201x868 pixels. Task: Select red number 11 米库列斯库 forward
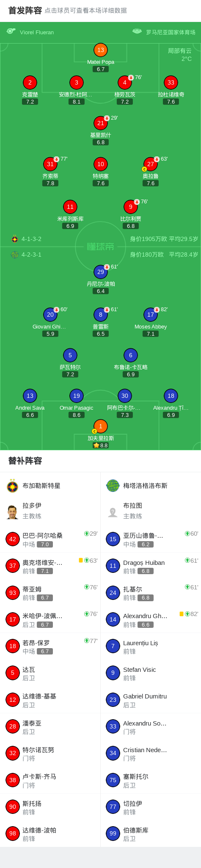(70, 207)
